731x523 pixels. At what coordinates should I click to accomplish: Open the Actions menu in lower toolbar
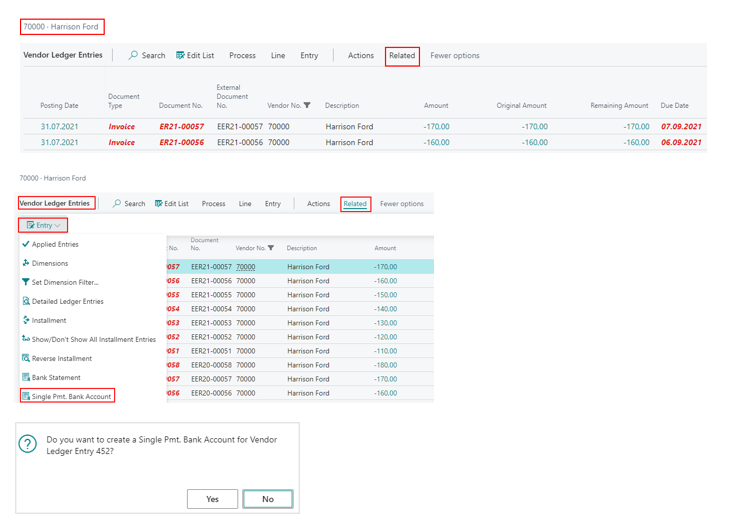(x=318, y=204)
